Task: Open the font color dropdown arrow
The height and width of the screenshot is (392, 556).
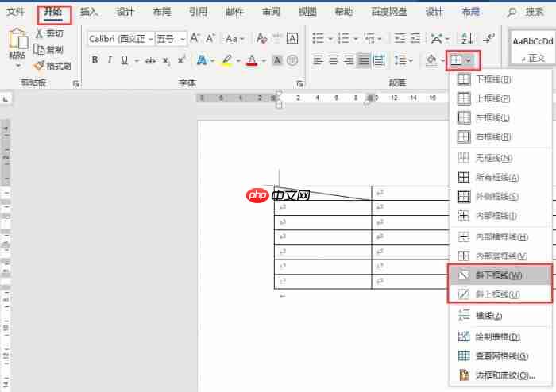Action: coord(264,61)
